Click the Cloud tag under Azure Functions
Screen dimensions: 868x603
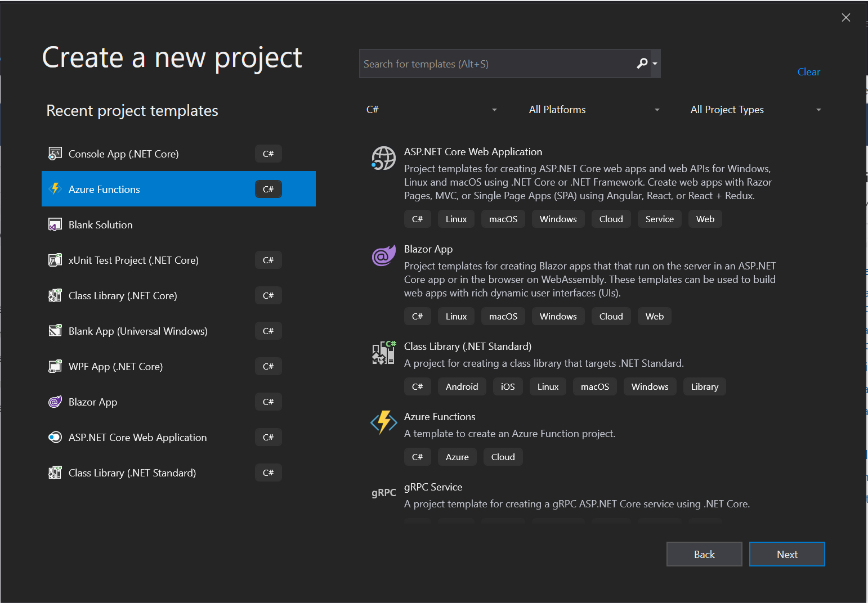click(503, 457)
